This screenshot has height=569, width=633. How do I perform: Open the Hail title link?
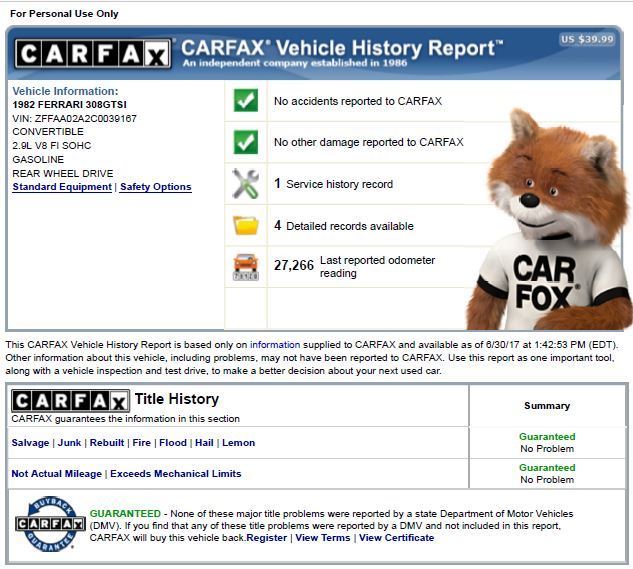click(204, 443)
